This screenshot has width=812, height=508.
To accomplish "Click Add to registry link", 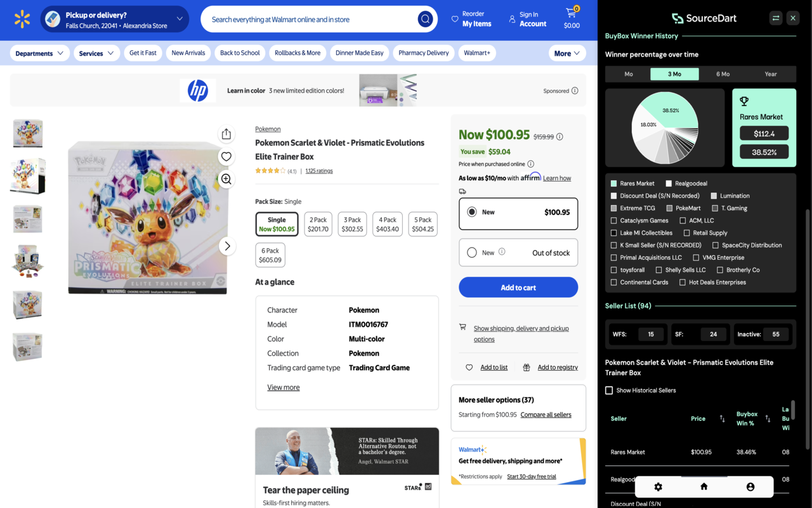I will pos(558,368).
